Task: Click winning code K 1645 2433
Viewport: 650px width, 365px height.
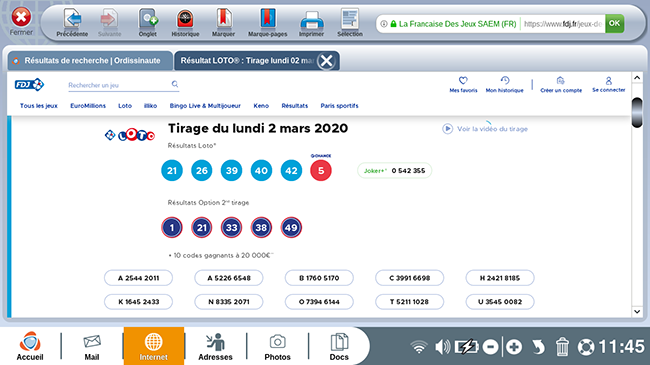Action: click(138, 302)
